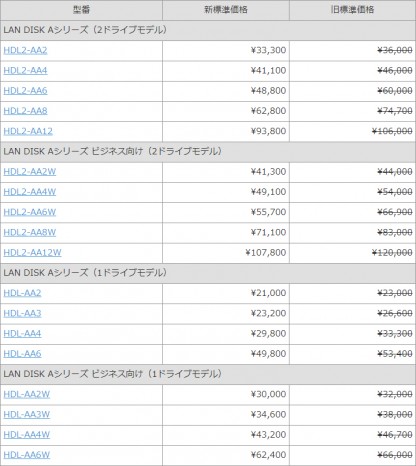Image resolution: width=416 pixels, height=466 pixels.
Task: Open the HDL2-AA2 product link
Action: pos(25,50)
